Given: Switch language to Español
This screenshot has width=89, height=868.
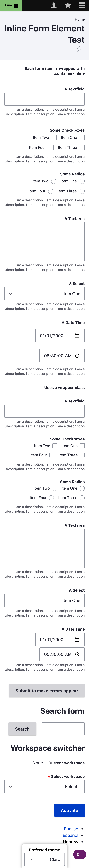Looking at the screenshot, I should coord(70,835).
